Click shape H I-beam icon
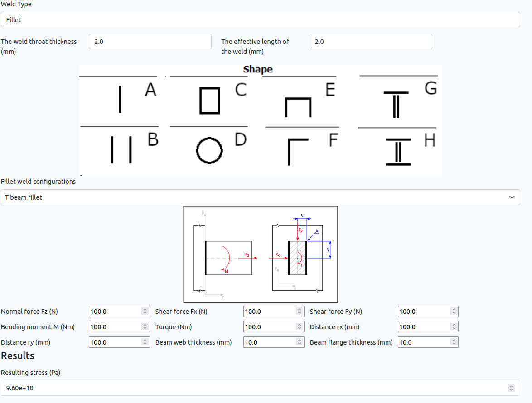This screenshot has height=403, width=532. 398,152
